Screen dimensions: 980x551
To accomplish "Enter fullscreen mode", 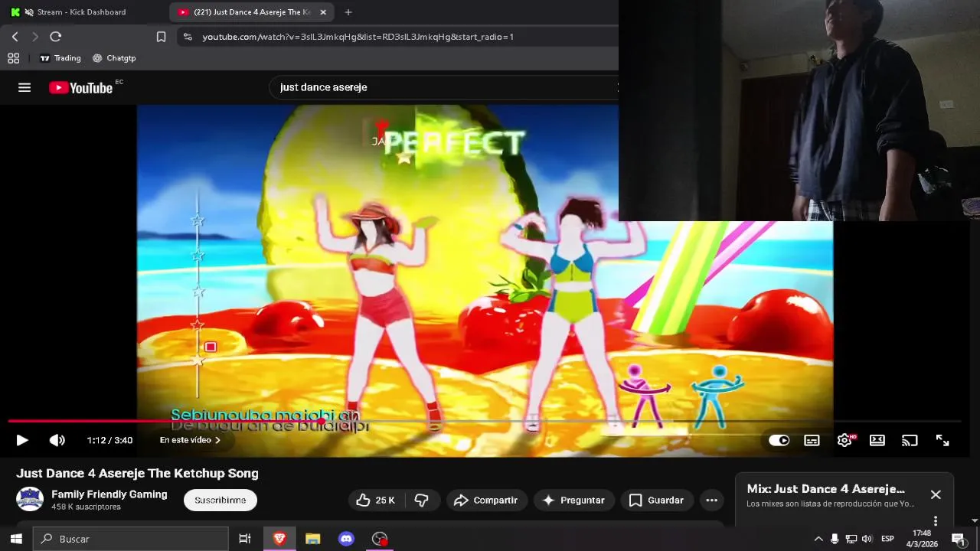I will [x=942, y=440].
